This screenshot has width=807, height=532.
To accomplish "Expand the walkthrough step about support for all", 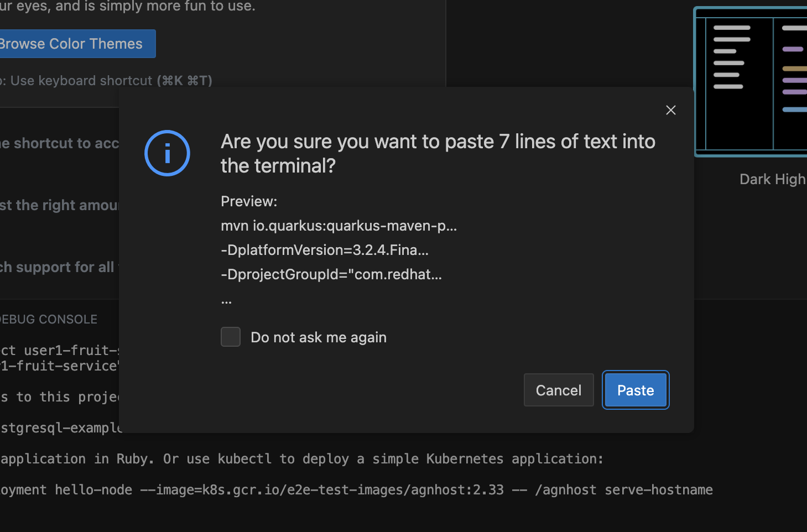I will point(58,268).
